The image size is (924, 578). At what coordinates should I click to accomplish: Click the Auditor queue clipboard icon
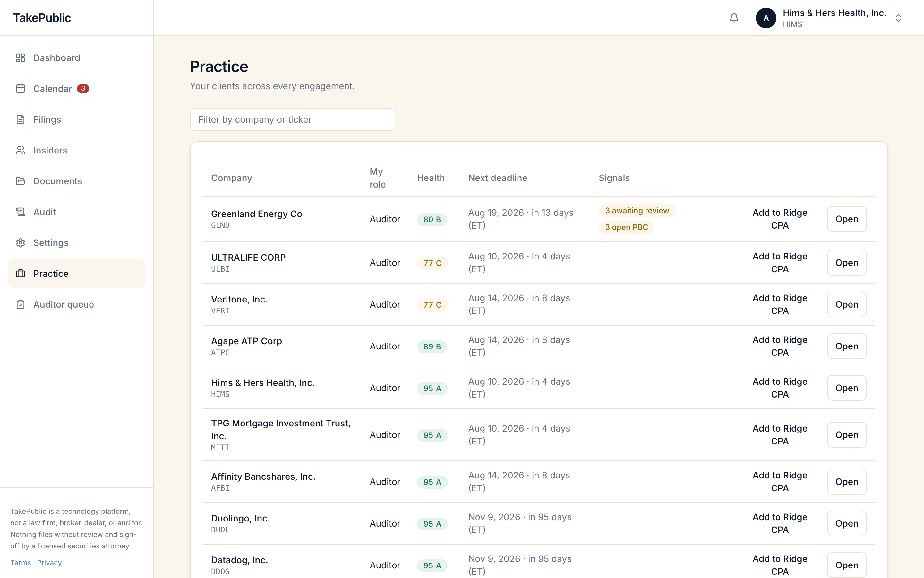21,304
